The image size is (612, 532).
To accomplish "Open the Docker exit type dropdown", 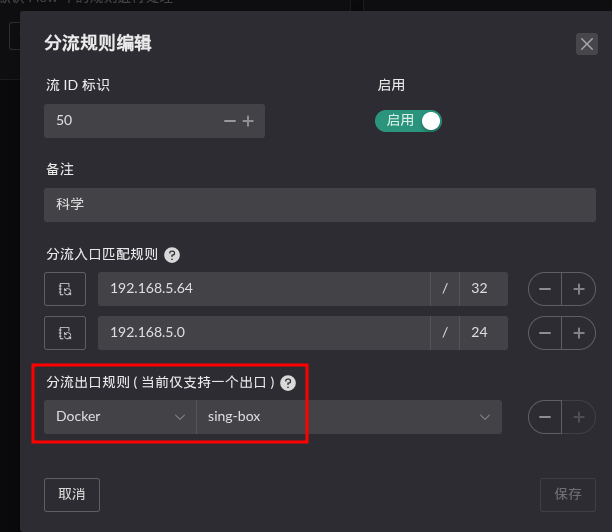I will point(120,417).
